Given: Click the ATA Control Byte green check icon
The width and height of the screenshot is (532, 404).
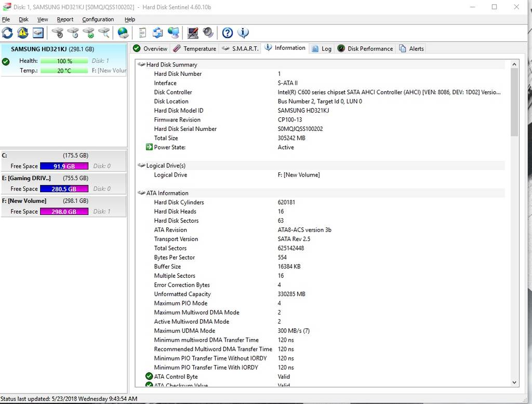Looking at the screenshot, I should [149, 376].
